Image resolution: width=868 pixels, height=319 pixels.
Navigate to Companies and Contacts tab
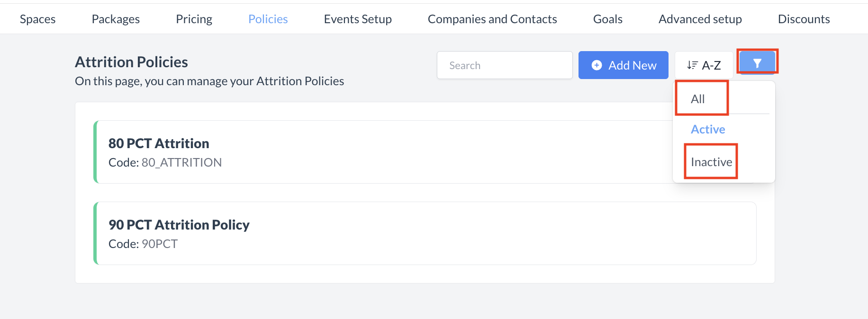492,19
